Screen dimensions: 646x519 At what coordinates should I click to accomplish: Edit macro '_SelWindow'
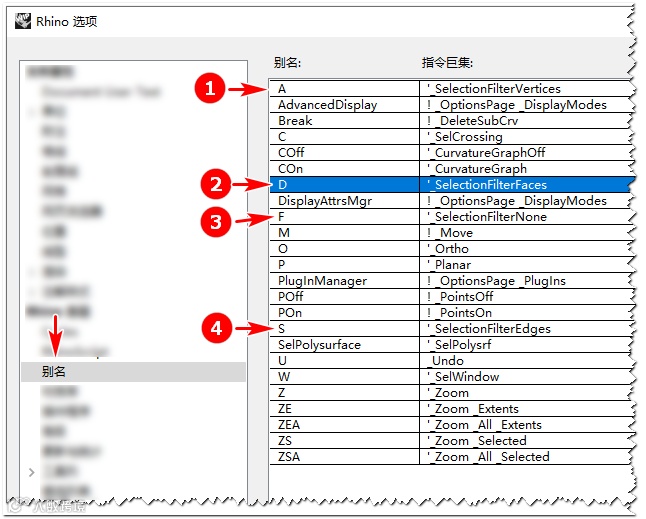click(525, 377)
